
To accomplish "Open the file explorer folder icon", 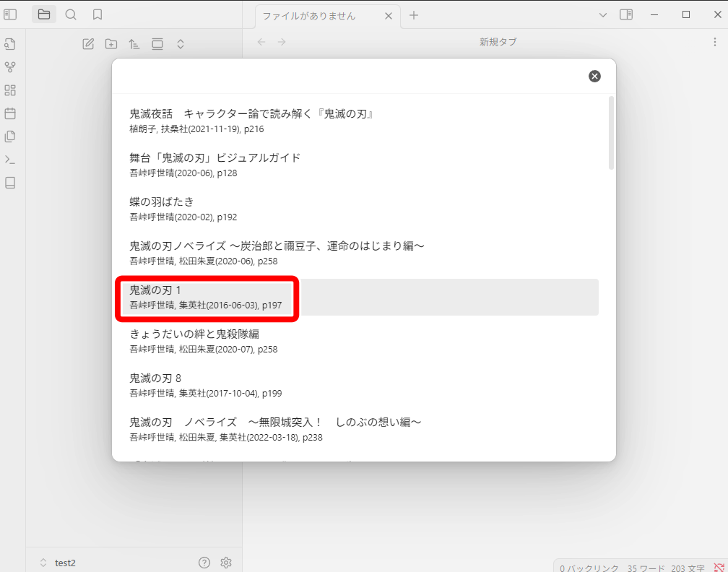I will 44,15.
